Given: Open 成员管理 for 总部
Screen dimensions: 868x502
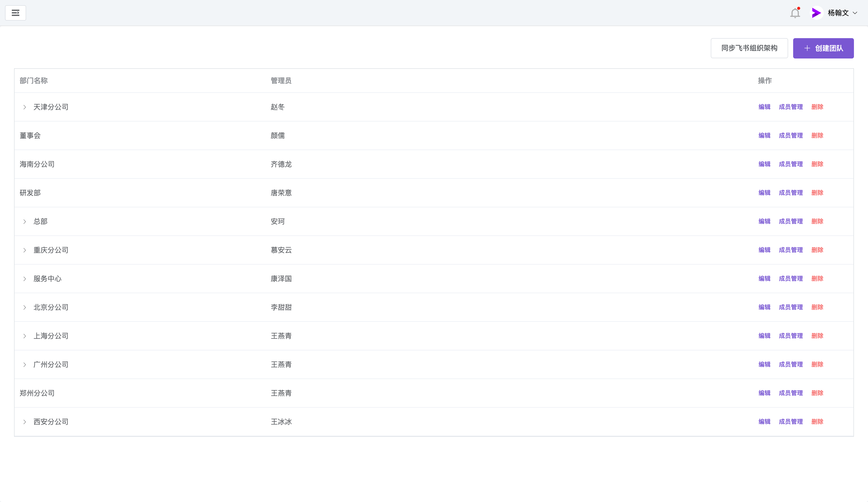Looking at the screenshot, I should 790,221.
